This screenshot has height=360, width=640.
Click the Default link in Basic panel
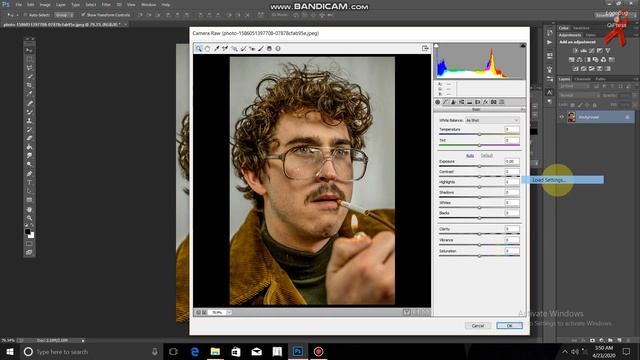[x=487, y=156]
